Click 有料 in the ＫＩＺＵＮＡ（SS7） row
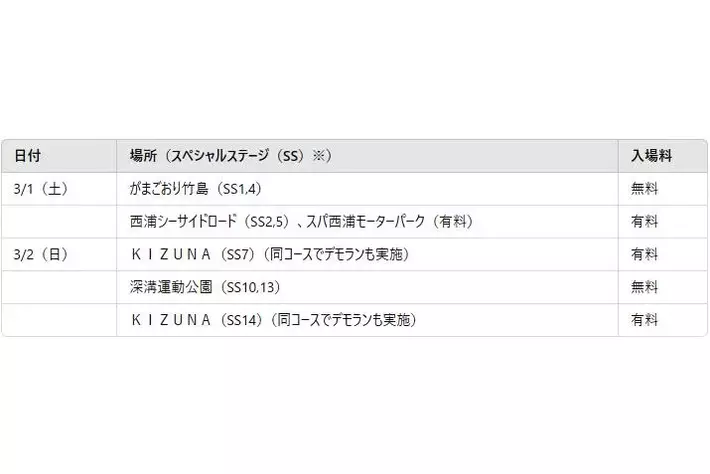Image resolution: width=710 pixels, height=474 pixels. tap(644, 254)
